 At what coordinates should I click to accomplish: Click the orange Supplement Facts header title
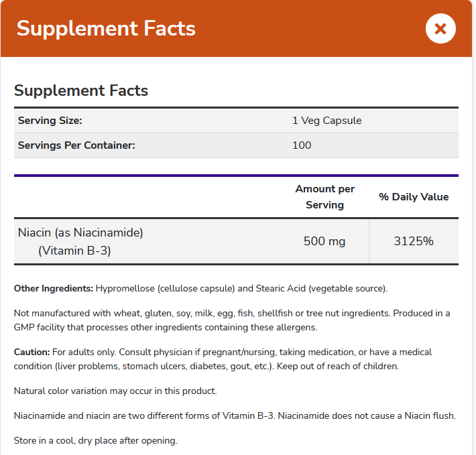coord(106,29)
